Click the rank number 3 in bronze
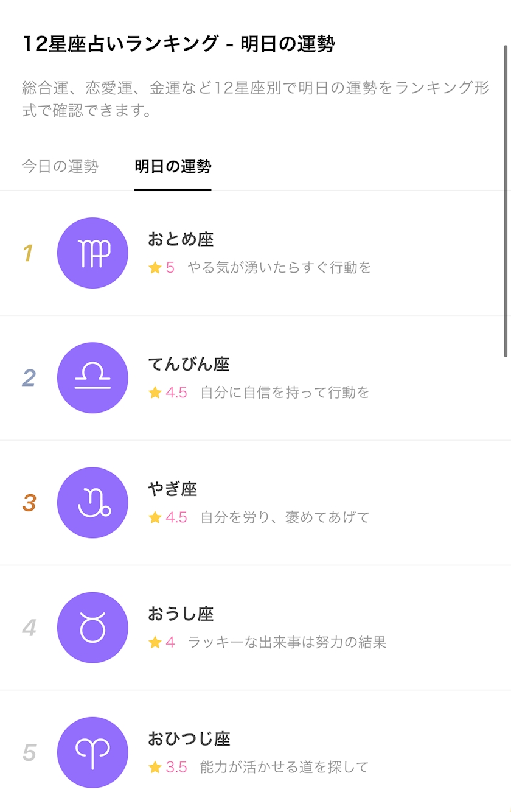Image resolution: width=511 pixels, height=812 pixels. 29,503
